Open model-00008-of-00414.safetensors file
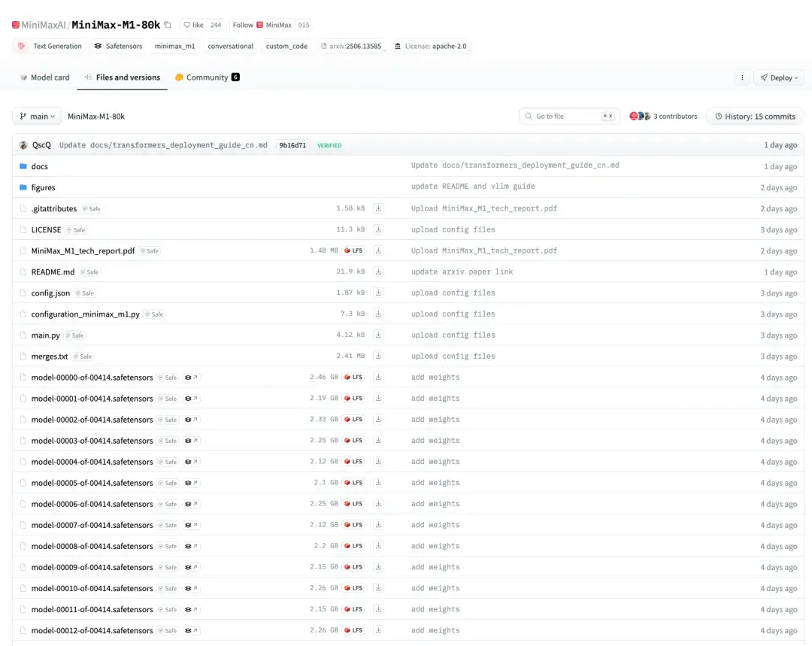Viewport: 812px width, 646px height. pos(92,546)
